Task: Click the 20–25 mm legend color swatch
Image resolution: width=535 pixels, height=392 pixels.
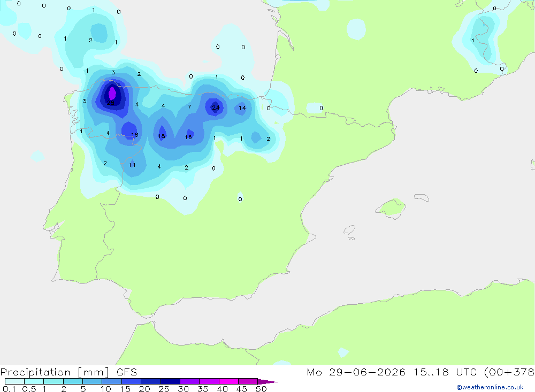Action: (150, 381)
